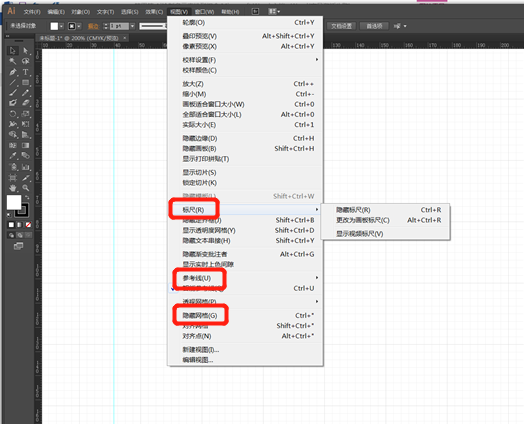Click the change screen mode icon

pyautogui.click(x=18, y=246)
